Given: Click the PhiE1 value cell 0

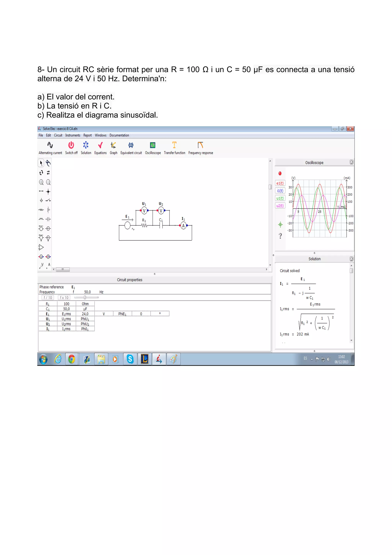Looking at the screenshot, I should tap(141, 314).
